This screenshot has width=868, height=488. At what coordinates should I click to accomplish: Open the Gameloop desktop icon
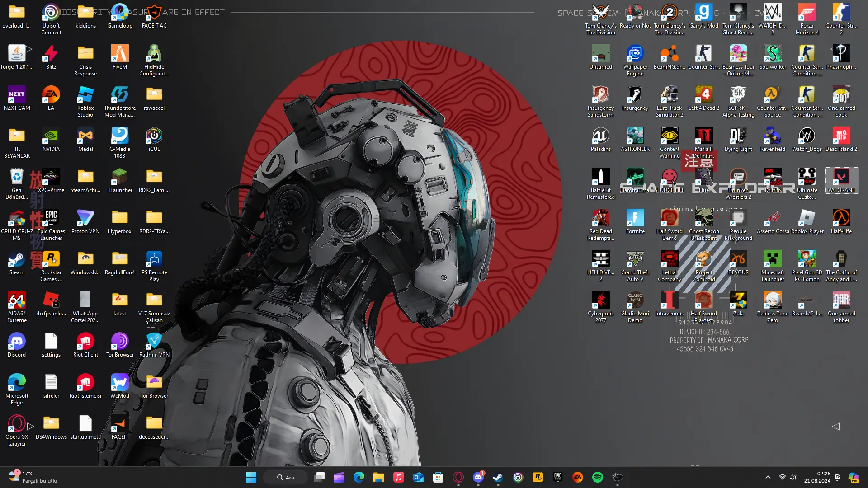[120, 16]
